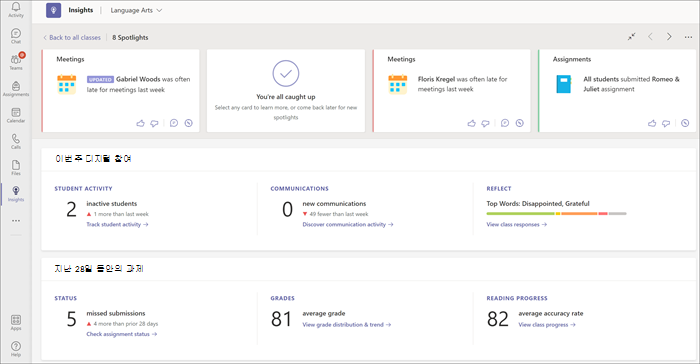
Task: Open Assignments in the left rail
Action: 16,88
